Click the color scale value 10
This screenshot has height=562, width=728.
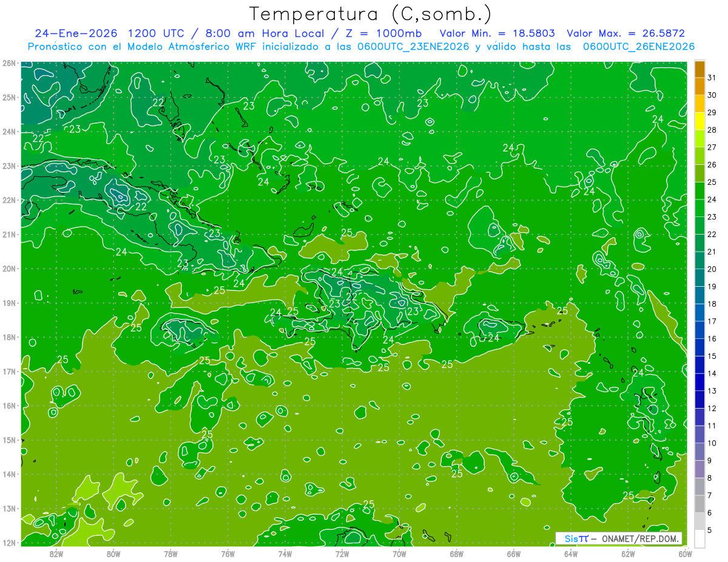point(712,443)
